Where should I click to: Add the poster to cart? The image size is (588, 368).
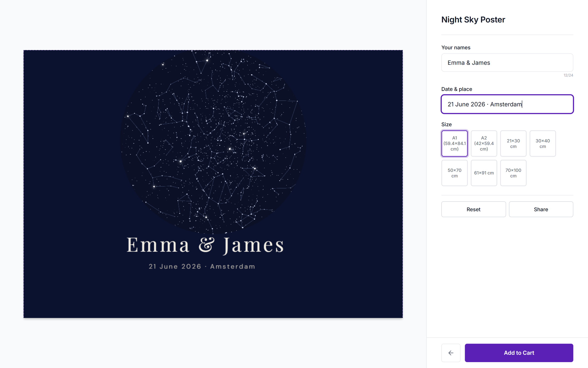click(519, 353)
